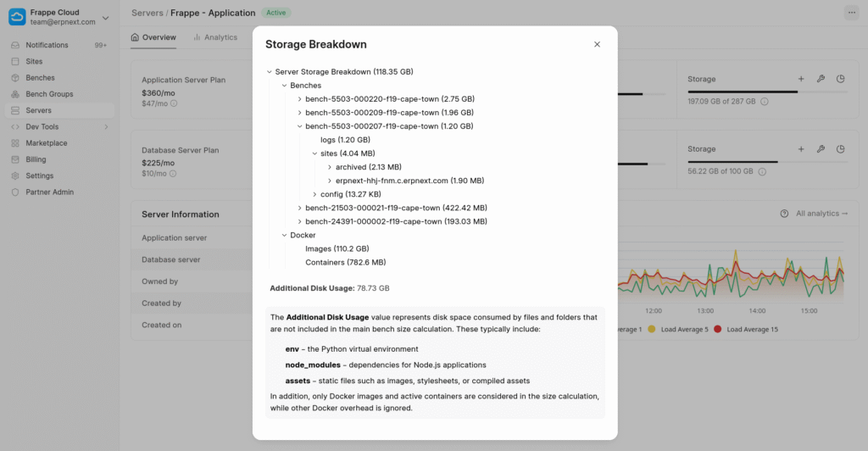The height and width of the screenshot is (451, 868).
Task: Expand bench-5503-000220-f19-cape-town node
Action: coord(299,99)
